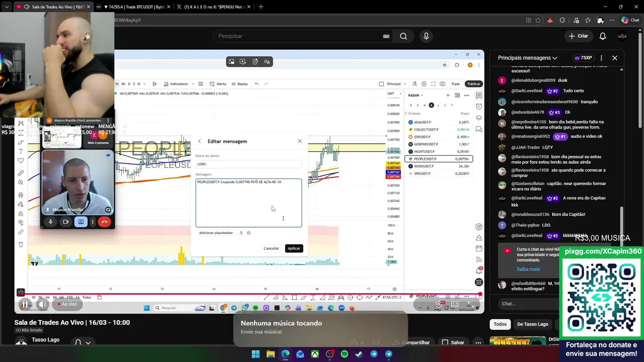Open the chats icon in right sidebar
The image size is (644, 362).
(x=479, y=129)
